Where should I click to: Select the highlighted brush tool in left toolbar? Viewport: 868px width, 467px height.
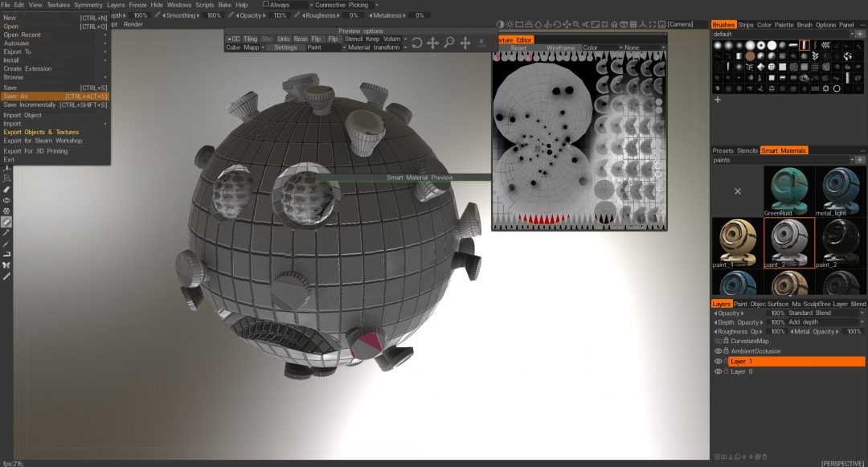click(6, 222)
